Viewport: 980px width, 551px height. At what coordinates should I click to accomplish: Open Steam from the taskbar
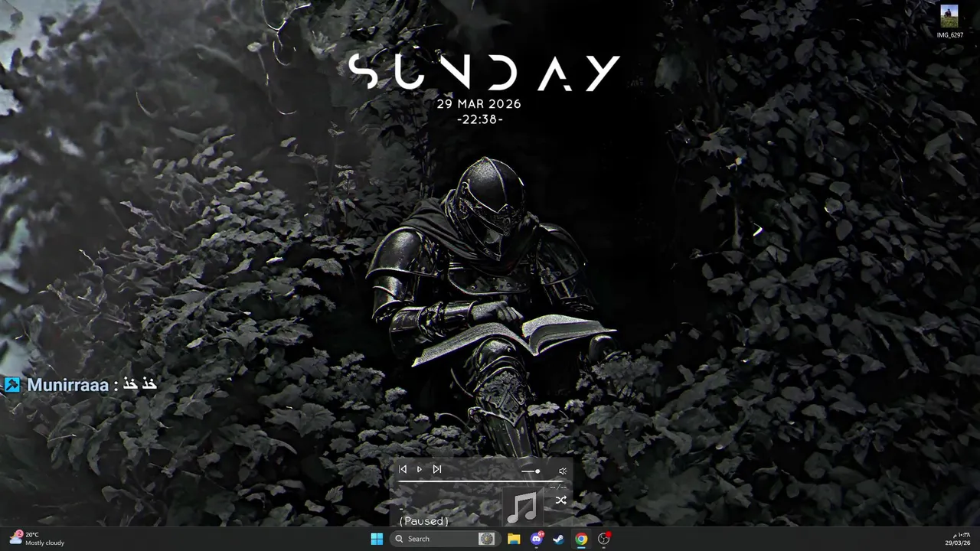[559, 539]
